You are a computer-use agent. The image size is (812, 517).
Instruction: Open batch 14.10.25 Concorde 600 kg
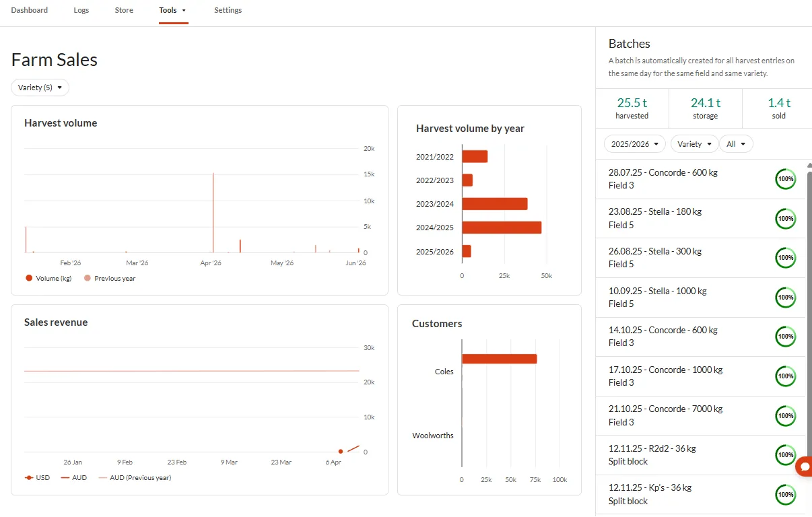[700, 337]
